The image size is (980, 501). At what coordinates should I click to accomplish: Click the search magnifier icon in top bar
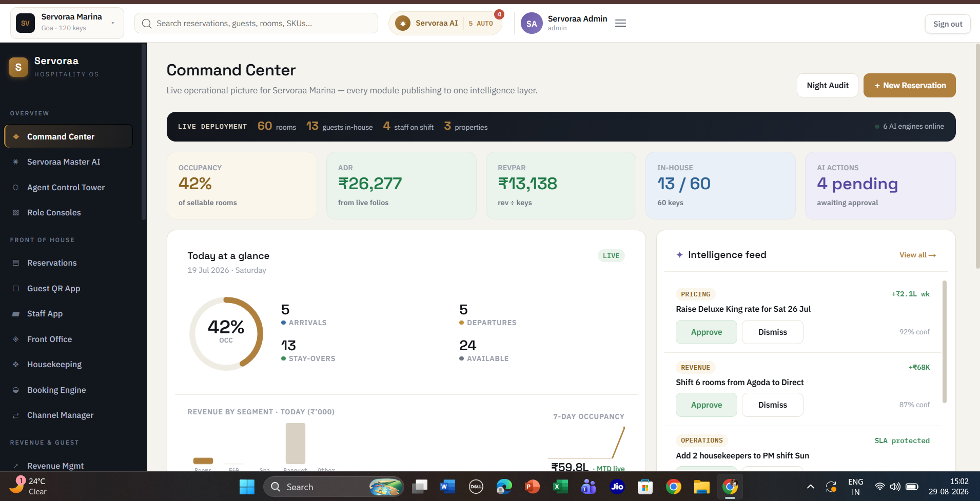(147, 24)
